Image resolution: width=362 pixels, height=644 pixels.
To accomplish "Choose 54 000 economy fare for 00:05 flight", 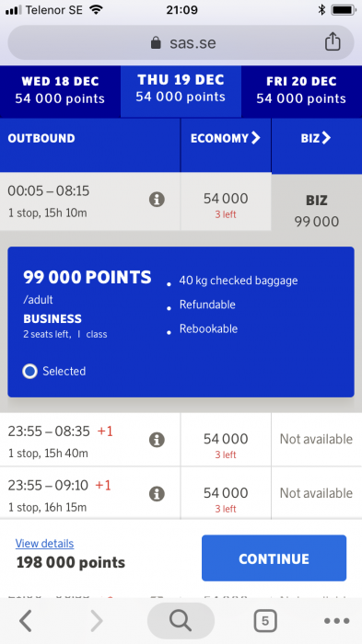I will point(226,201).
